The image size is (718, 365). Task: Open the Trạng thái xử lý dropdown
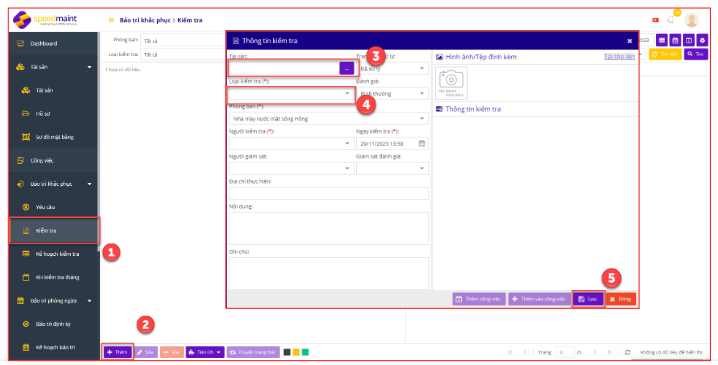(x=392, y=68)
